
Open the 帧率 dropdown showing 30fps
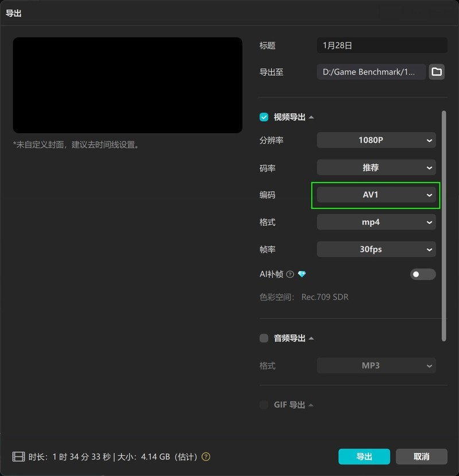pyautogui.click(x=376, y=249)
